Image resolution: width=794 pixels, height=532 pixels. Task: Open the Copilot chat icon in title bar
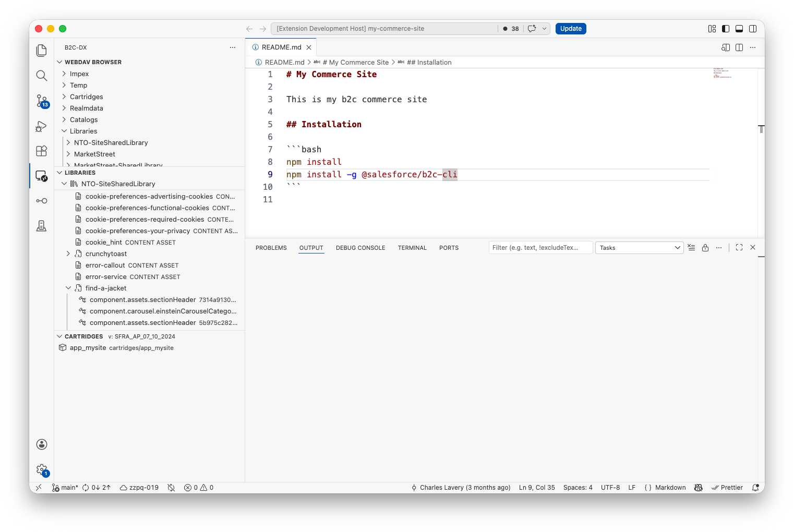(532, 29)
